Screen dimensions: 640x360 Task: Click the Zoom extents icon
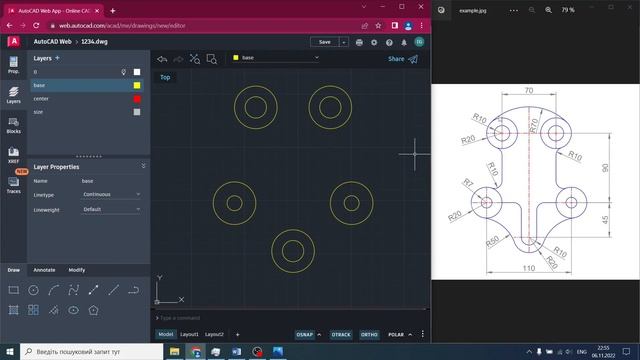195,59
